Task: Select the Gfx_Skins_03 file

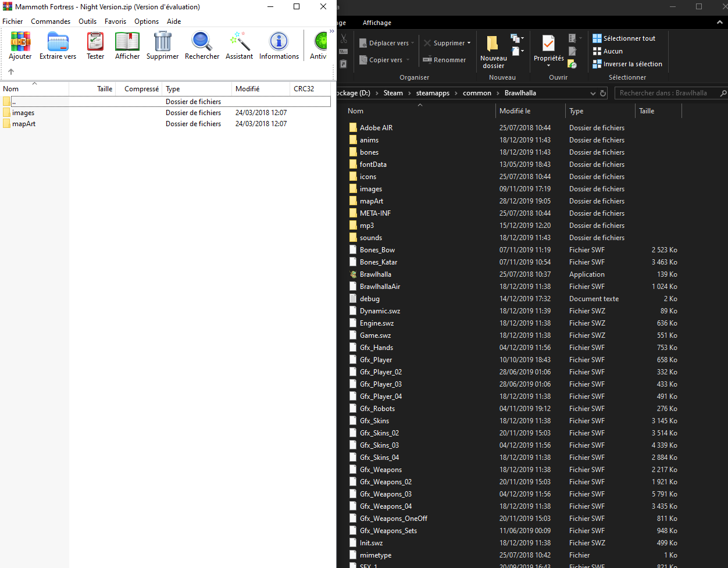Action: click(379, 445)
